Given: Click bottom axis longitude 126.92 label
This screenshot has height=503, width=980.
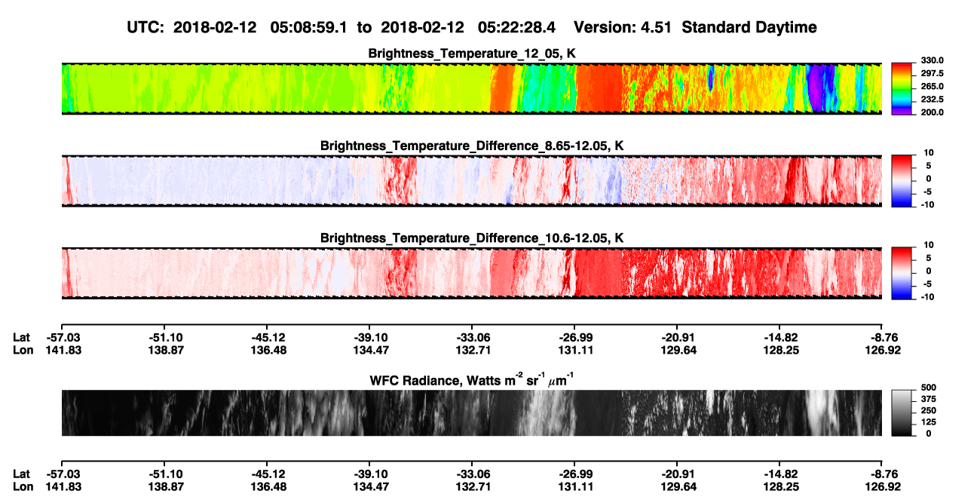Looking at the screenshot, I should [883, 486].
